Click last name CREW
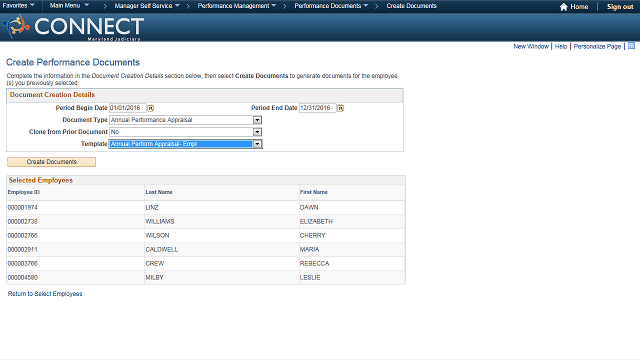 point(155,264)
